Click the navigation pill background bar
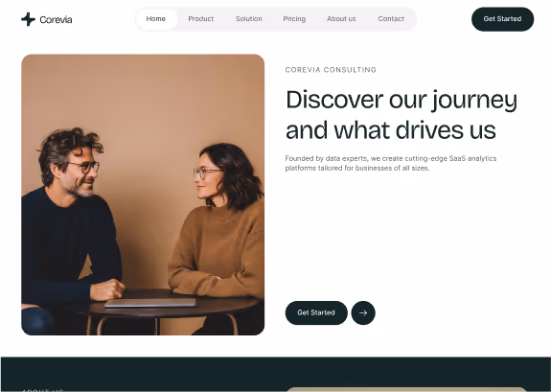The image size is (551, 392). (x=276, y=19)
